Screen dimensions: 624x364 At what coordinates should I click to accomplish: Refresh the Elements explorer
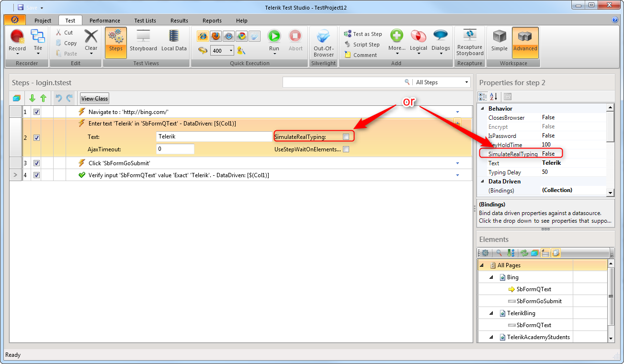point(524,253)
